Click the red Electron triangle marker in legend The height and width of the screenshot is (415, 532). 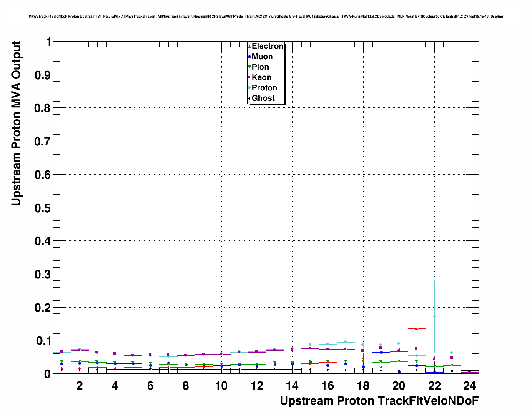pyautogui.click(x=249, y=47)
